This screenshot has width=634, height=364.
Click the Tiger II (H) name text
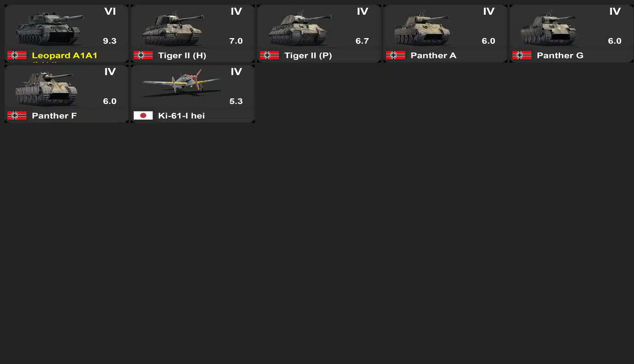coord(182,56)
